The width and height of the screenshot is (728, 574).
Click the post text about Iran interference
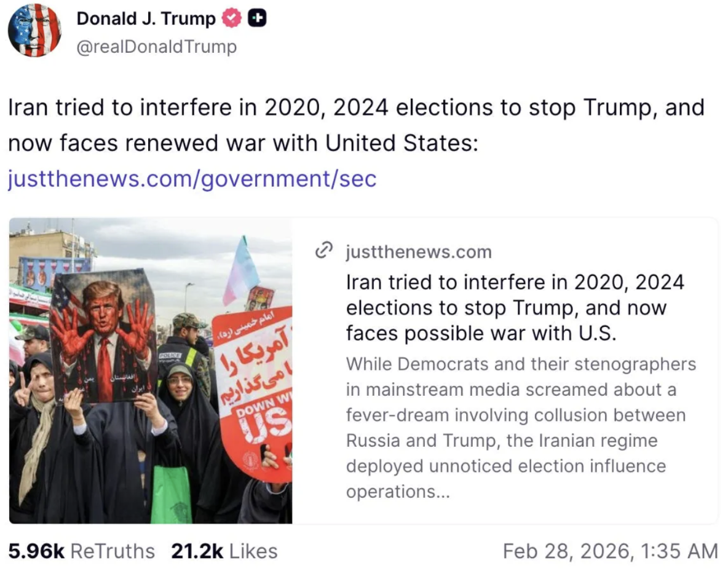(x=355, y=125)
